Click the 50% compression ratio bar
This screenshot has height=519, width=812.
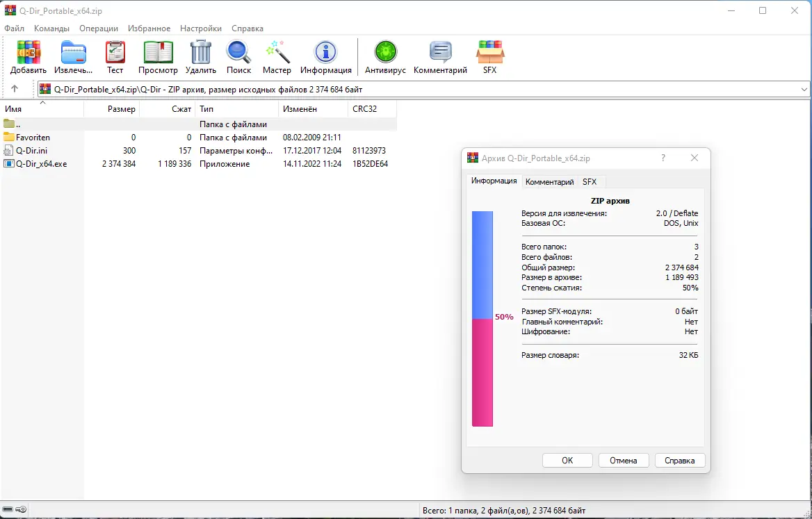(482, 318)
